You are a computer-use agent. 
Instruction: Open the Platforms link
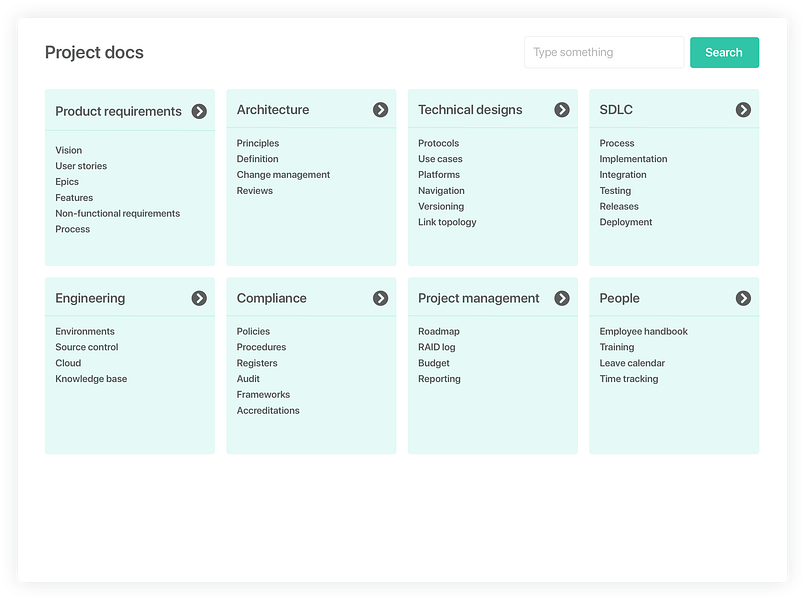tap(439, 175)
